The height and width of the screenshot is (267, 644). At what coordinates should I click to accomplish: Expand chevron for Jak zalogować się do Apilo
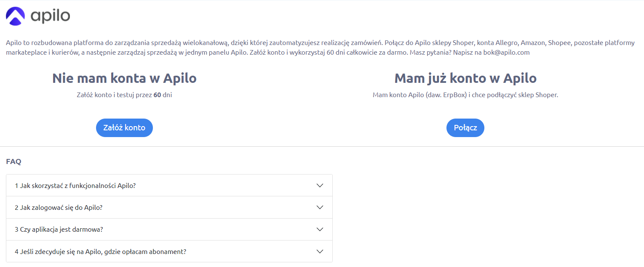[x=320, y=207]
